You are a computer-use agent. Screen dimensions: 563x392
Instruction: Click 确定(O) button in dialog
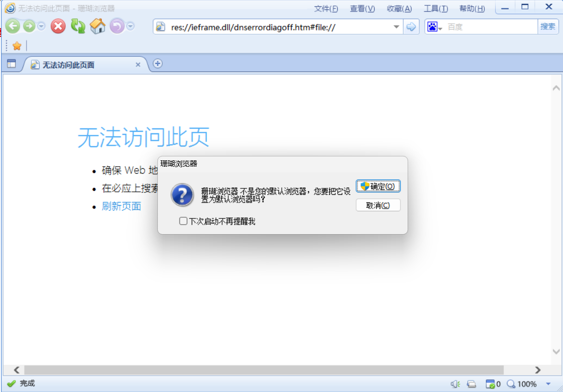[x=378, y=186]
